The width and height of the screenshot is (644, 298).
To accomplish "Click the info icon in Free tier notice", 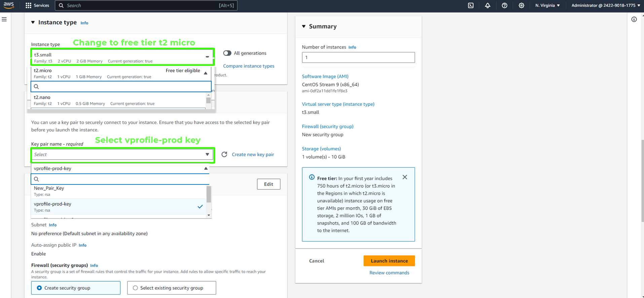I will click(312, 177).
